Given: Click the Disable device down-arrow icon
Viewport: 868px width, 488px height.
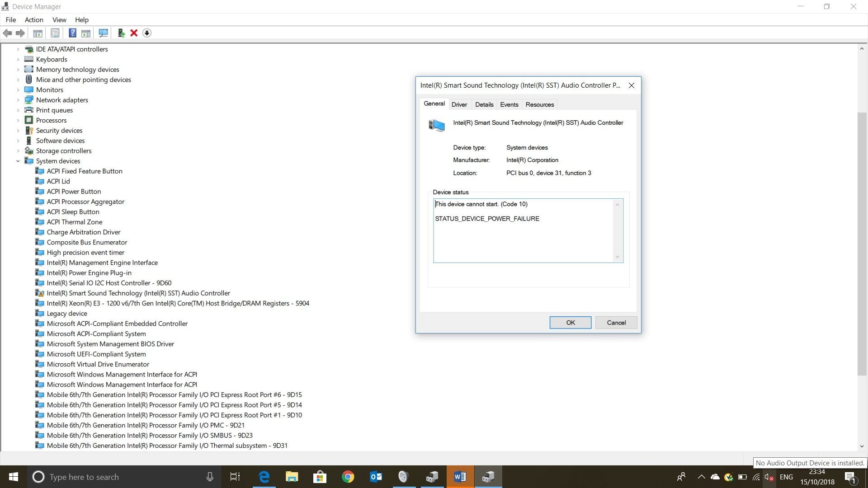Looking at the screenshot, I should pyautogui.click(x=147, y=33).
